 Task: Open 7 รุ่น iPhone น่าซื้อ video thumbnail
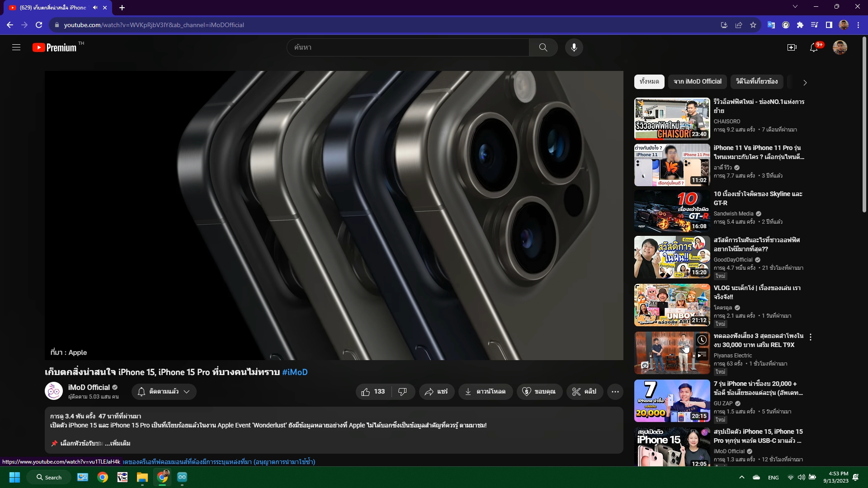[x=672, y=401]
